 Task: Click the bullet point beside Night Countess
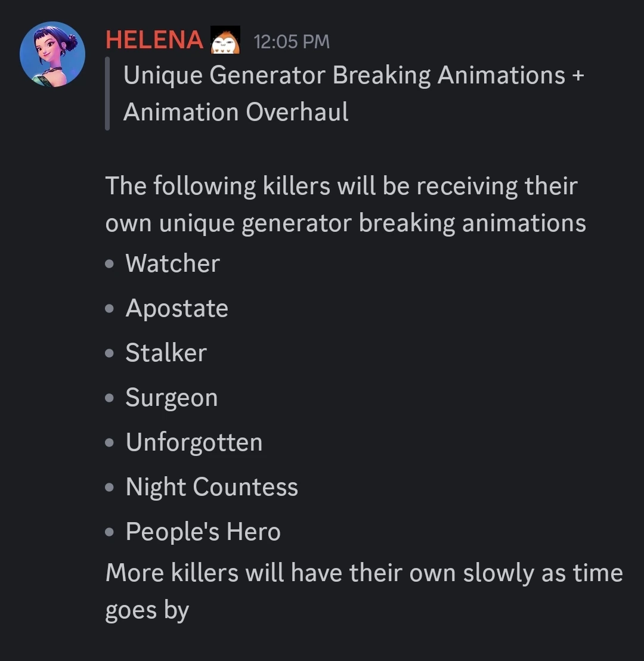click(109, 487)
